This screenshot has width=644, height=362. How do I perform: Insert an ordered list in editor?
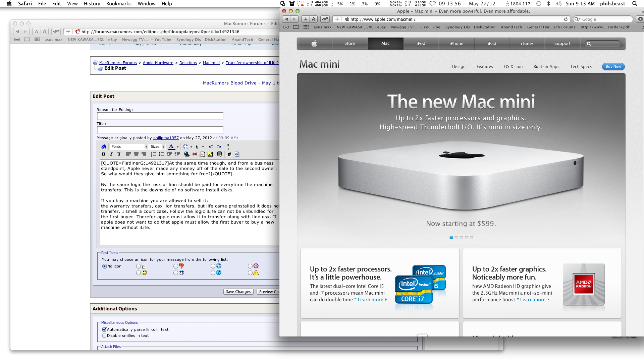point(153,154)
